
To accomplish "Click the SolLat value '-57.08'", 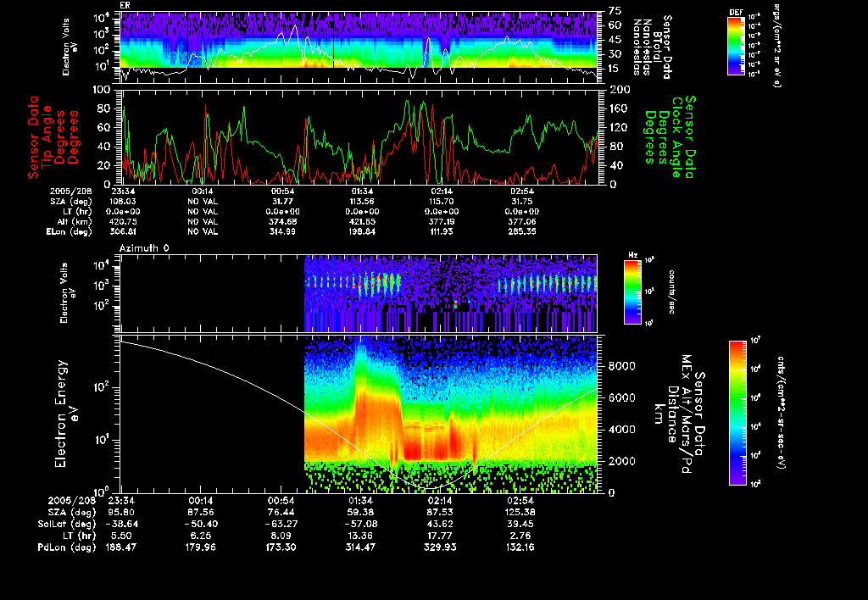I will point(360,525).
